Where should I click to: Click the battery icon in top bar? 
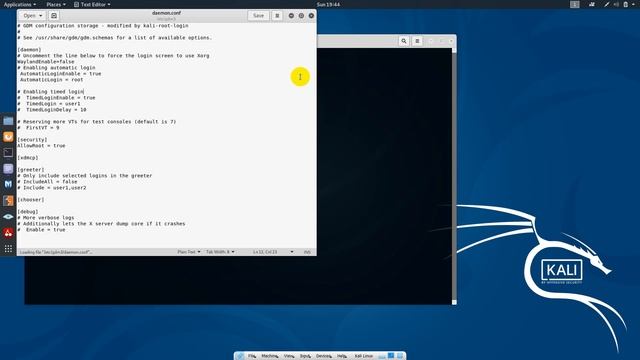pyautogui.click(x=626, y=4)
